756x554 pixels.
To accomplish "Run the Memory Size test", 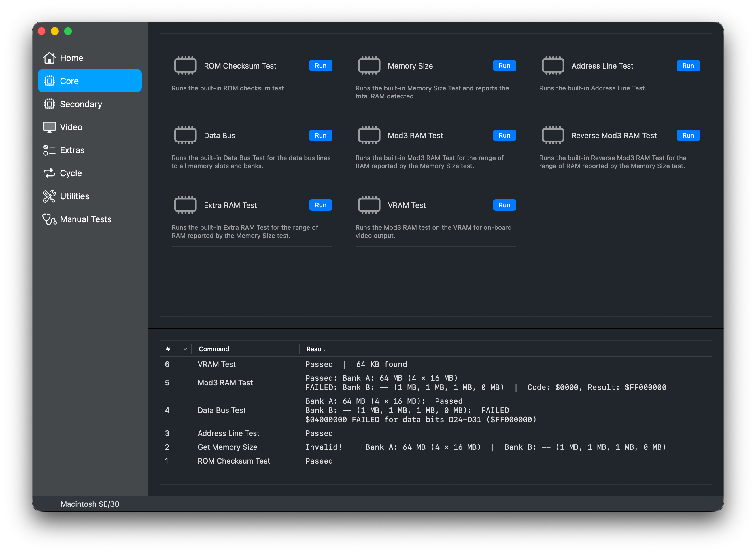I will point(504,66).
